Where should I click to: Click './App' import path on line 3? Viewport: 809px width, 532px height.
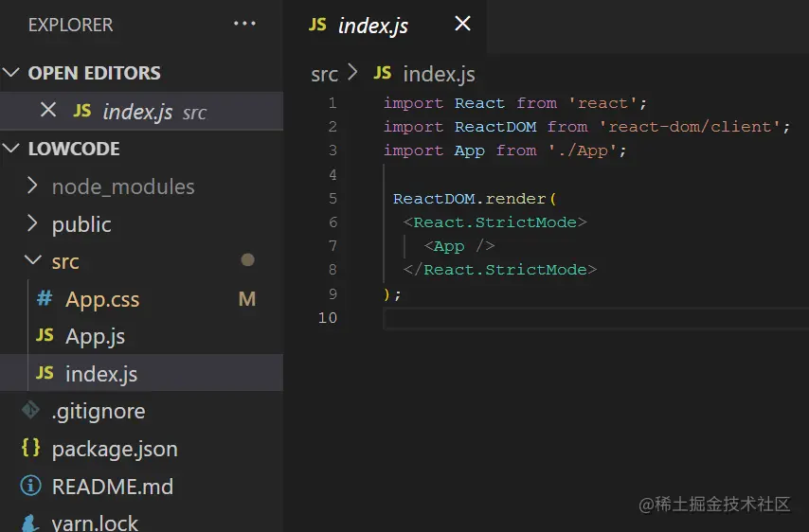coord(583,151)
